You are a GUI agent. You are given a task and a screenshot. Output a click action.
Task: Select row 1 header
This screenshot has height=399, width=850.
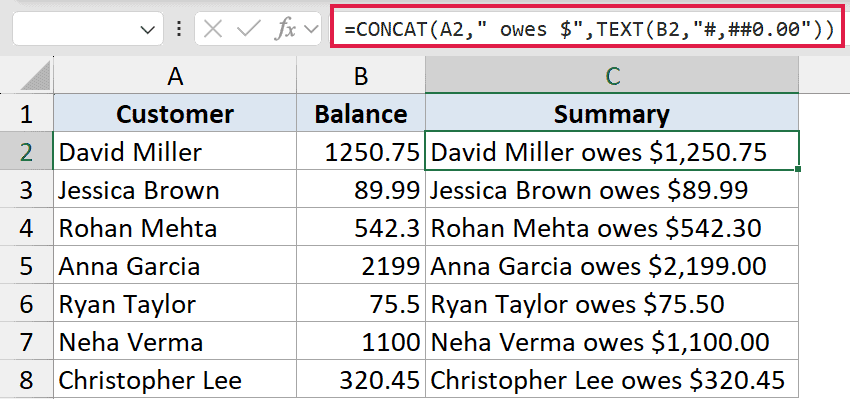26,114
